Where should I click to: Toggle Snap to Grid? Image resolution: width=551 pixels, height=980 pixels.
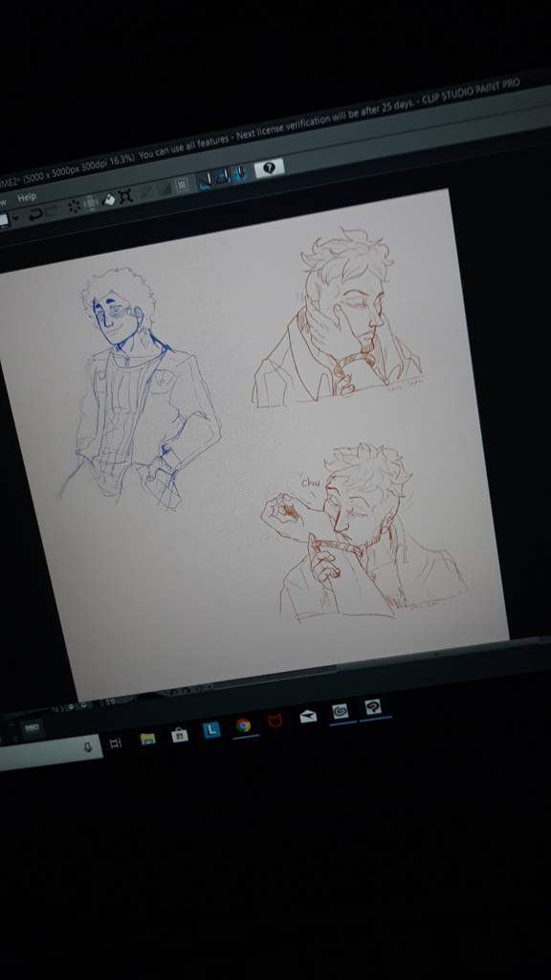(240, 174)
